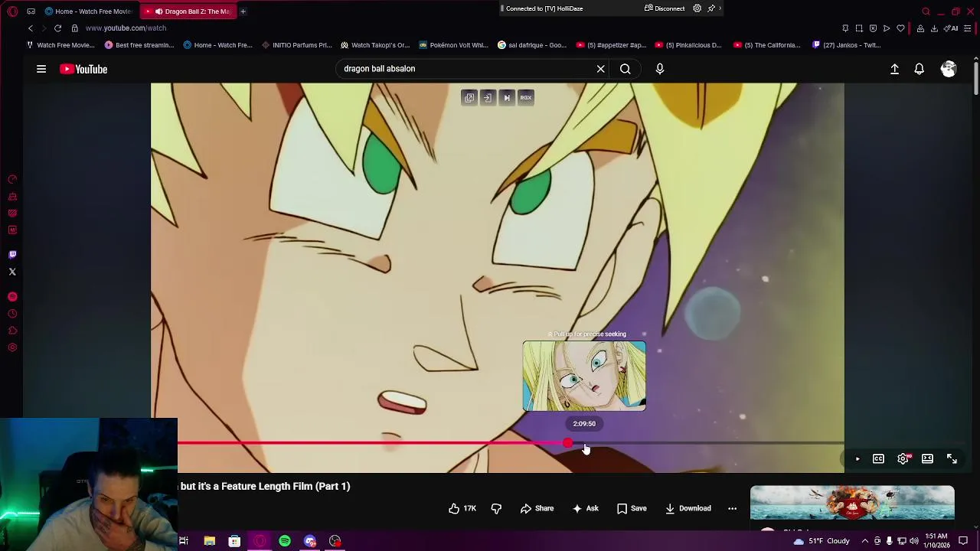Open sidebar settings hexagon icon
980x551 pixels.
point(12,347)
